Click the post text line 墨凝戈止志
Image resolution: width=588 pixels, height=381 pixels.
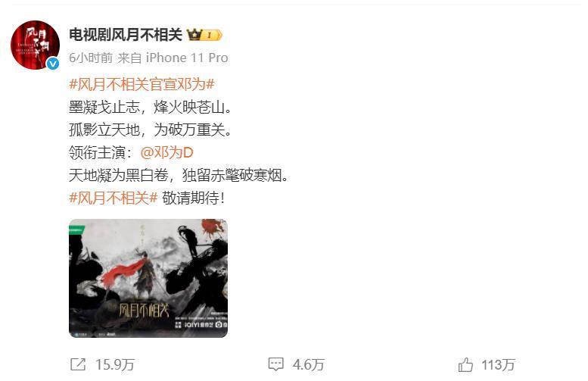coord(104,108)
